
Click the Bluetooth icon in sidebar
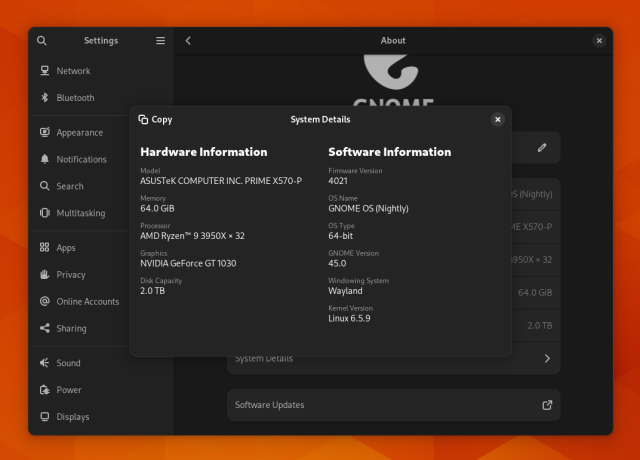(x=44, y=98)
